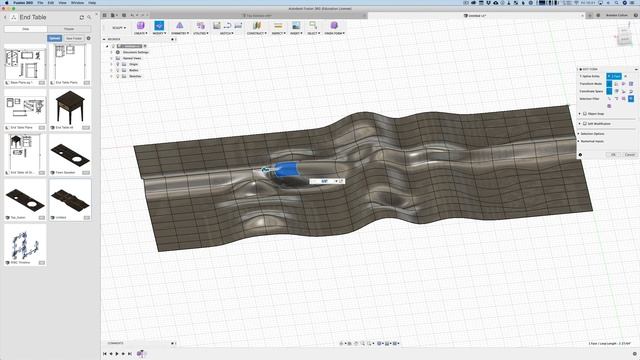Open the File menu in the menu bar
The width and height of the screenshot is (640, 360).
click(40, 2)
